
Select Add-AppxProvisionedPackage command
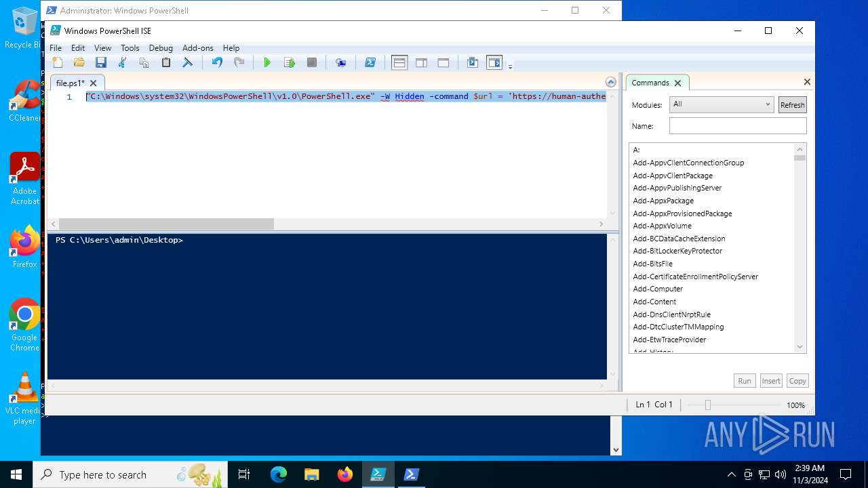(682, 213)
